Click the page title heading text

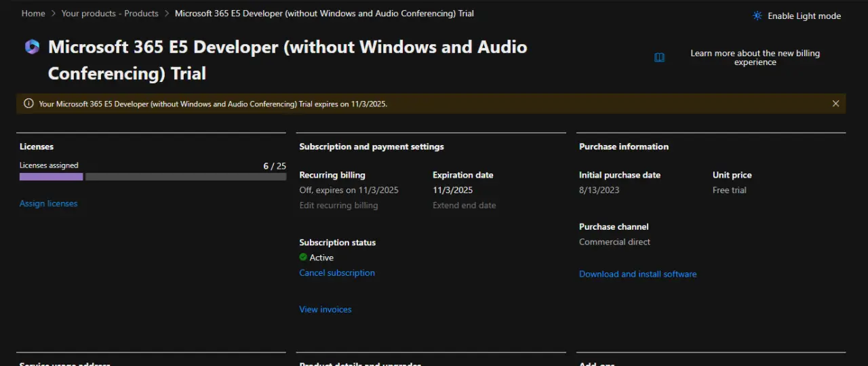pyautogui.click(x=288, y=60)
